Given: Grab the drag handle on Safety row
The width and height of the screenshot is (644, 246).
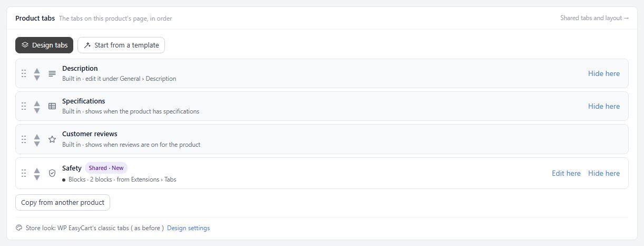Looking at the screenshot, I should click(x=24, y=173).
